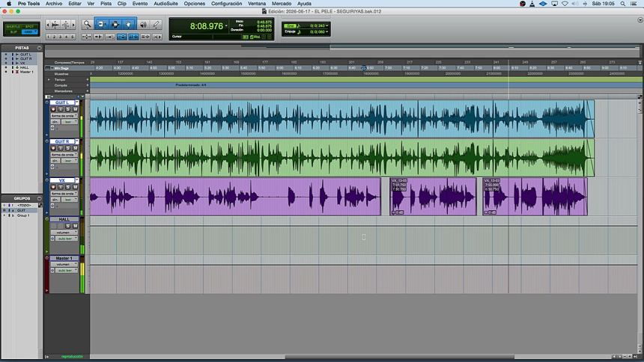Click zoom preset button 1
Viewport: 644px width, 362px height.
click(x=49, y=37)
